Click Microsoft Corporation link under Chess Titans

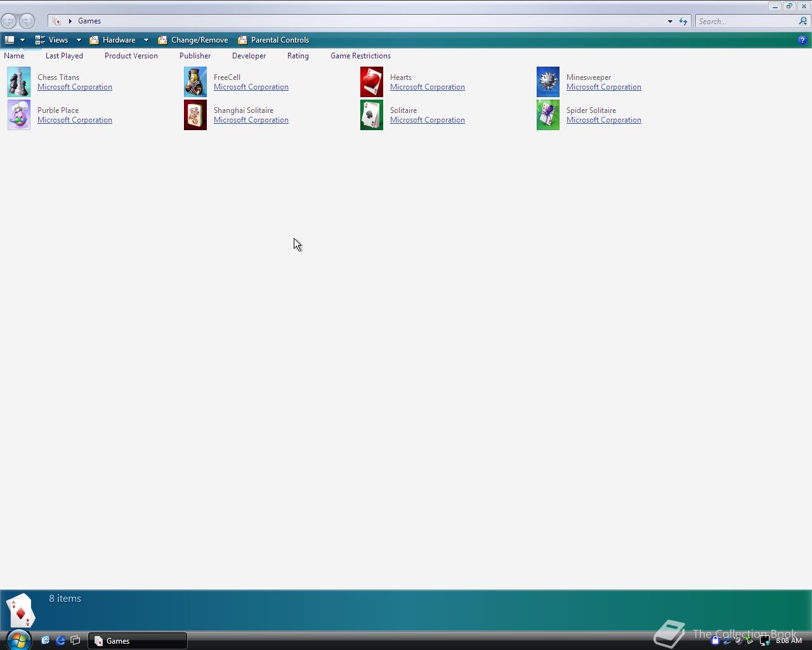coord(75,87)
